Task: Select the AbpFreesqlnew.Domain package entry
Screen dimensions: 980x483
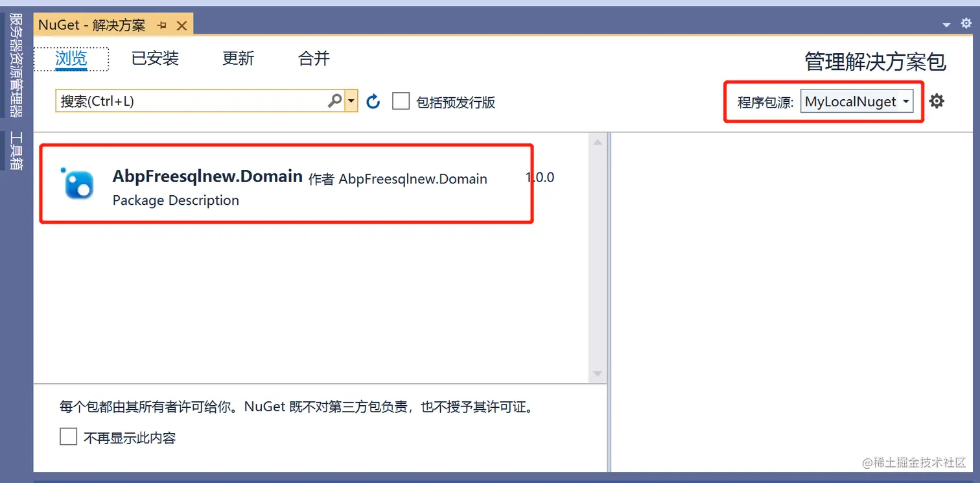Action: click(x=285, y=185)
